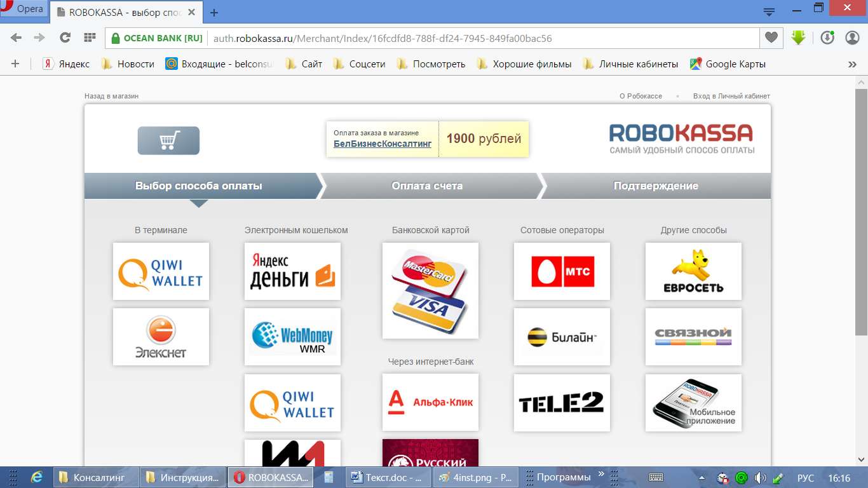This screenshot has height=488, width=868.
Task: Open Internet Explorer from taskbar
Action: pos(36,477)
